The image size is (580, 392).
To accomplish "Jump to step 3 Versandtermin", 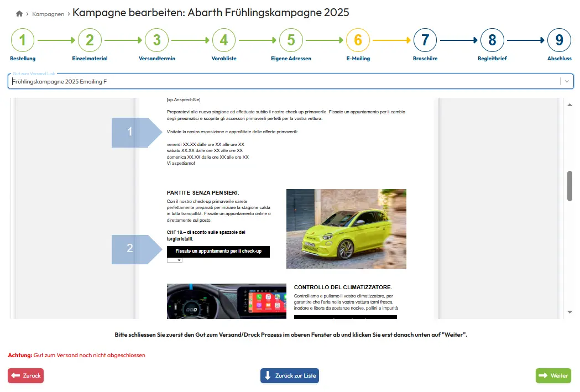I will tap(157, 40).
